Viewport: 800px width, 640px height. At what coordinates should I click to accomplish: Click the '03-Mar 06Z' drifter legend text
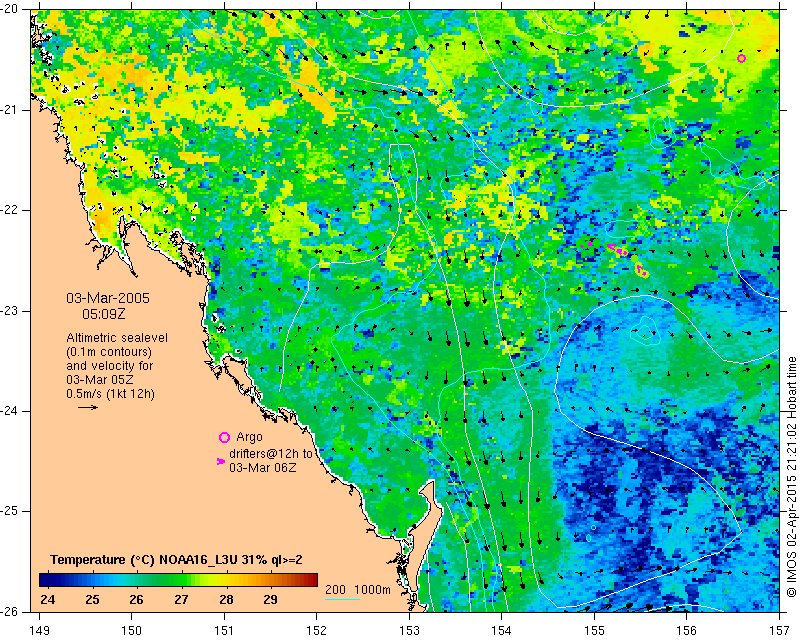pyautogui.click(x=262, y=467)
